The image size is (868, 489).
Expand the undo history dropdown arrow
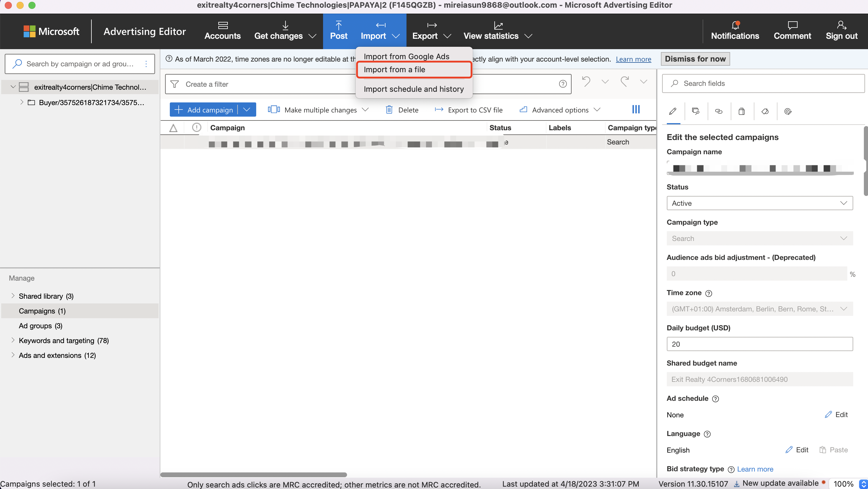pos(605,82)
